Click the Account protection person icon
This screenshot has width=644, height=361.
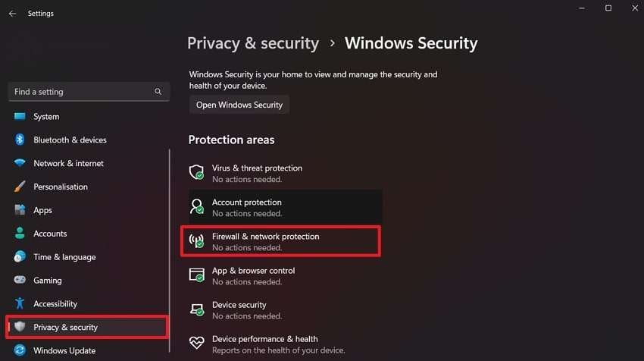pyautogui.click(x=197, y=207)
